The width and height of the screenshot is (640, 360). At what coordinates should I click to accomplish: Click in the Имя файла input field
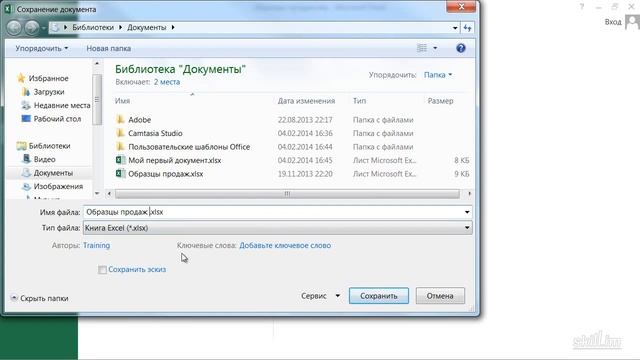[273, 212]
